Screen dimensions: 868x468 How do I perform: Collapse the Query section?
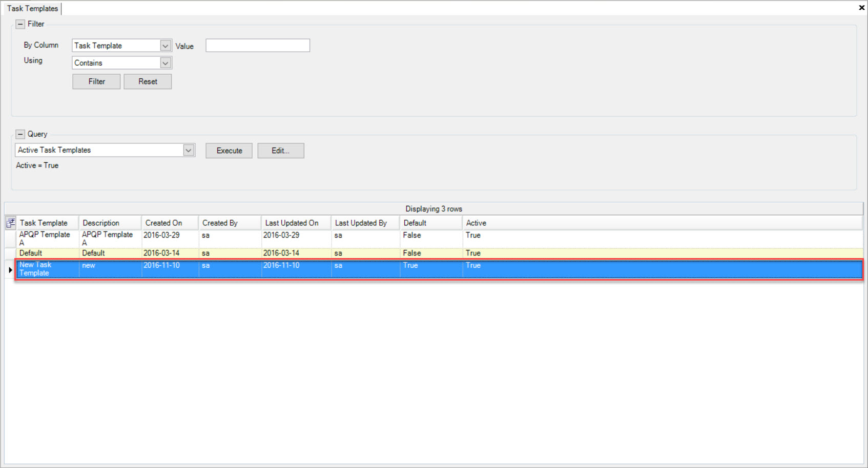pos(20,134)
